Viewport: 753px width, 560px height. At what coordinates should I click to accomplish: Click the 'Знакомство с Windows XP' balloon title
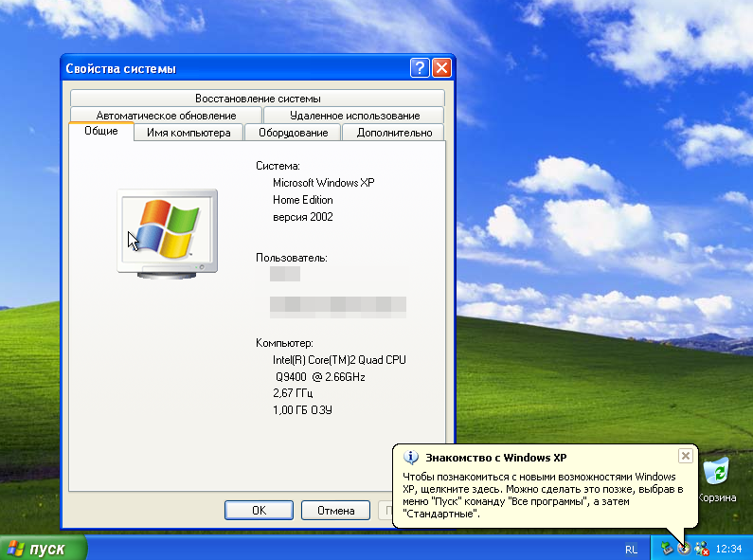click(x=495, y=458)
